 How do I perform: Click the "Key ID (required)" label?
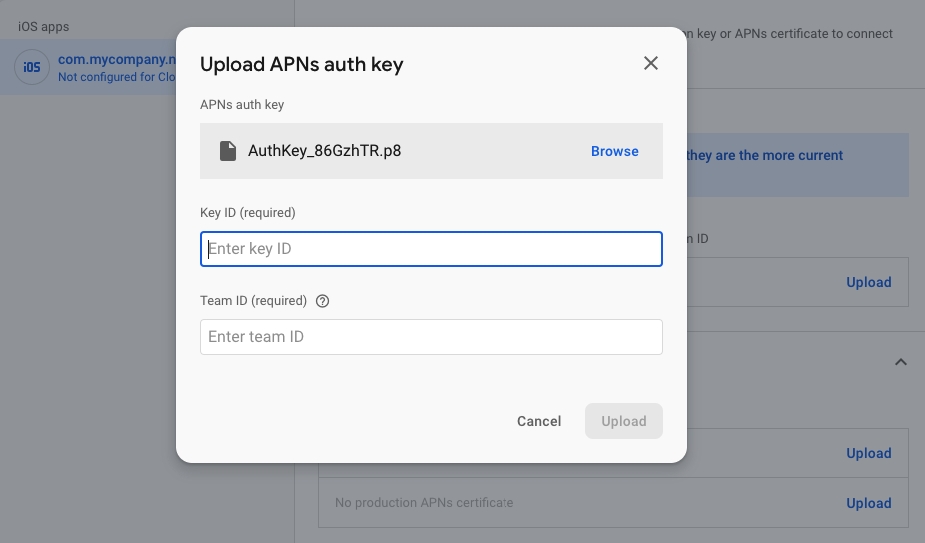coord(248,212)
